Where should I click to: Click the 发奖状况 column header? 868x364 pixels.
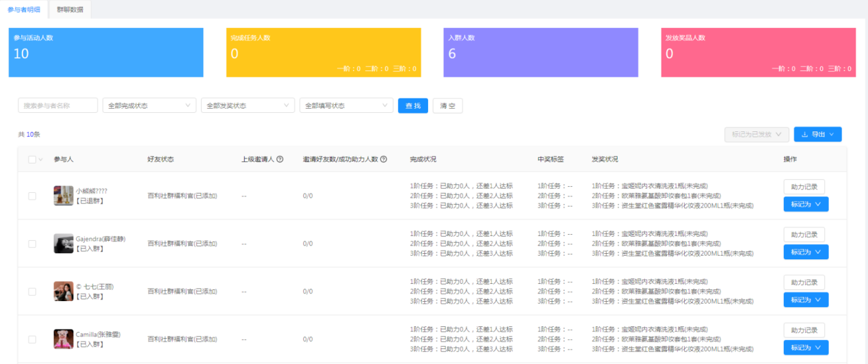click(x=605, y=159)
